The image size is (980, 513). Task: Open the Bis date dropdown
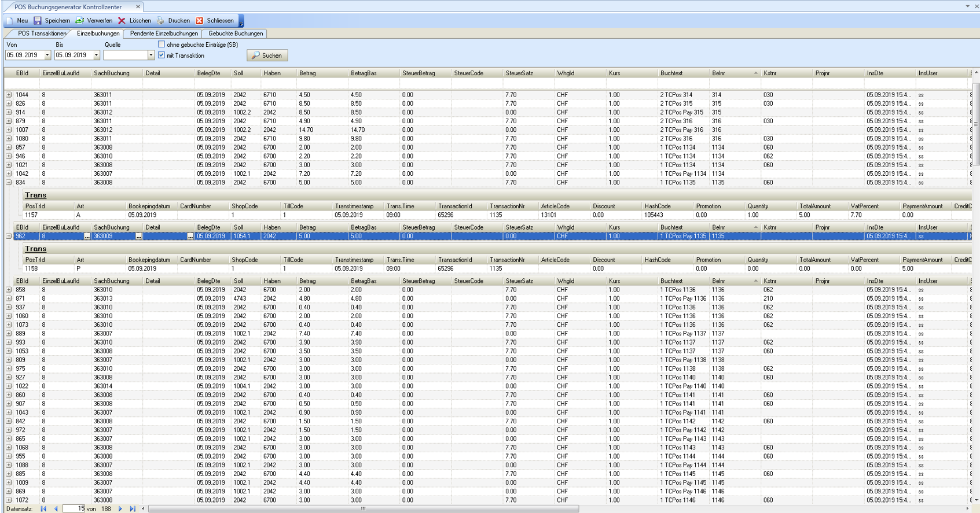96,56
